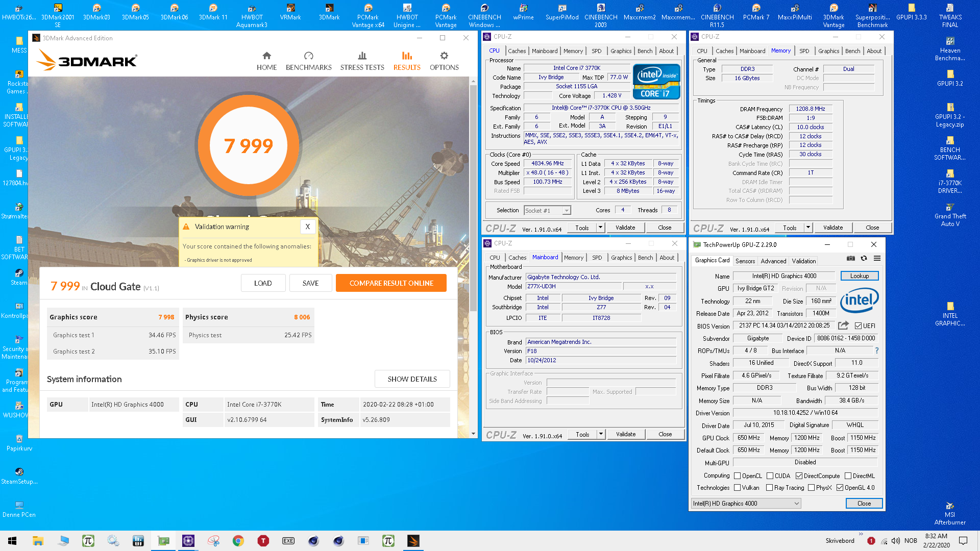This screenshot has width=980, height=551.
Task: Open Steam desktop shortcut
Action: pyautogui.click(x=19, y=277)
